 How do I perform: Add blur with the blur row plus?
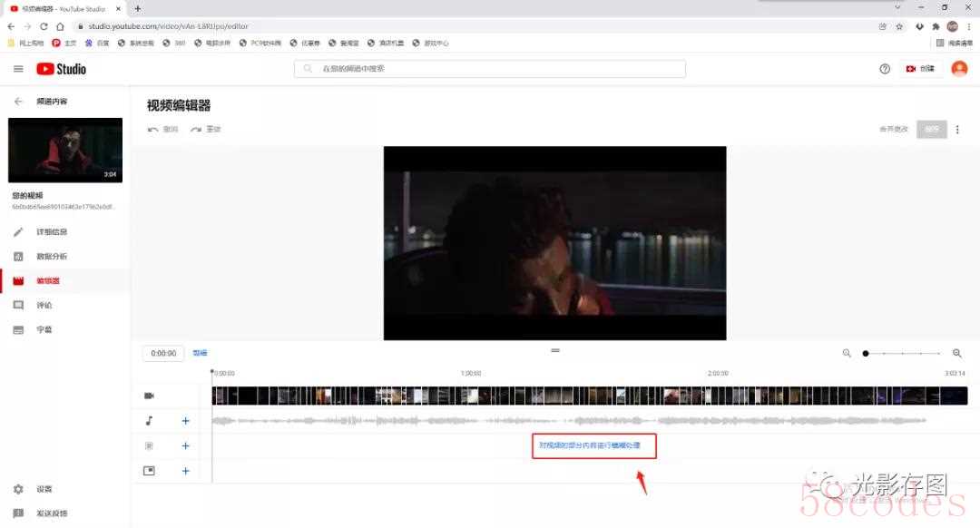[x=186, y=445]
